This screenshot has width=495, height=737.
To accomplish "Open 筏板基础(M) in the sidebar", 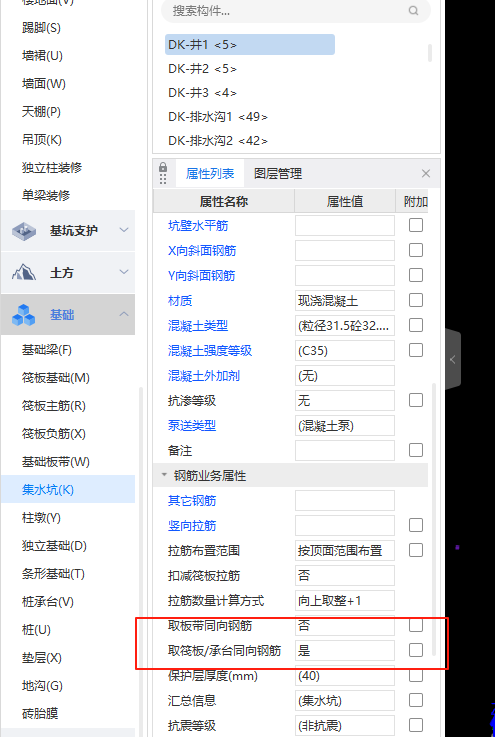I will [56, 377].
